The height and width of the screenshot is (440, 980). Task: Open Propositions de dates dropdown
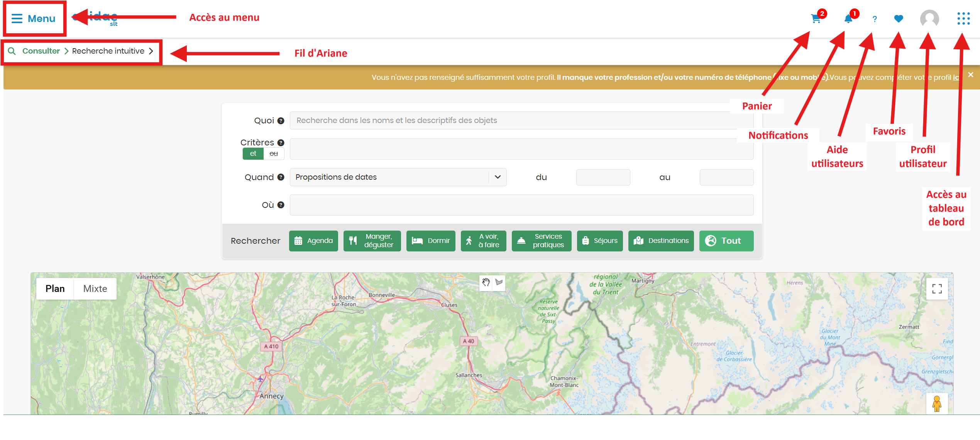[x=398, y=177]
